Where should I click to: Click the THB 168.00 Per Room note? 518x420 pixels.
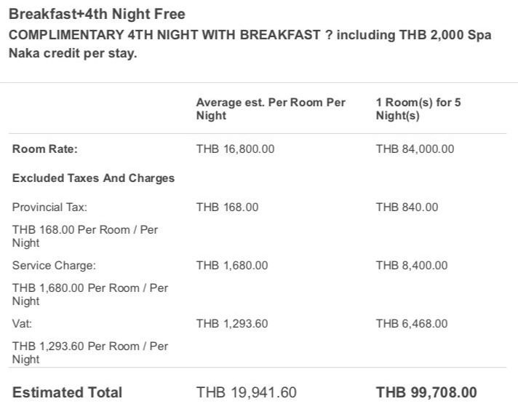(84, 236)
